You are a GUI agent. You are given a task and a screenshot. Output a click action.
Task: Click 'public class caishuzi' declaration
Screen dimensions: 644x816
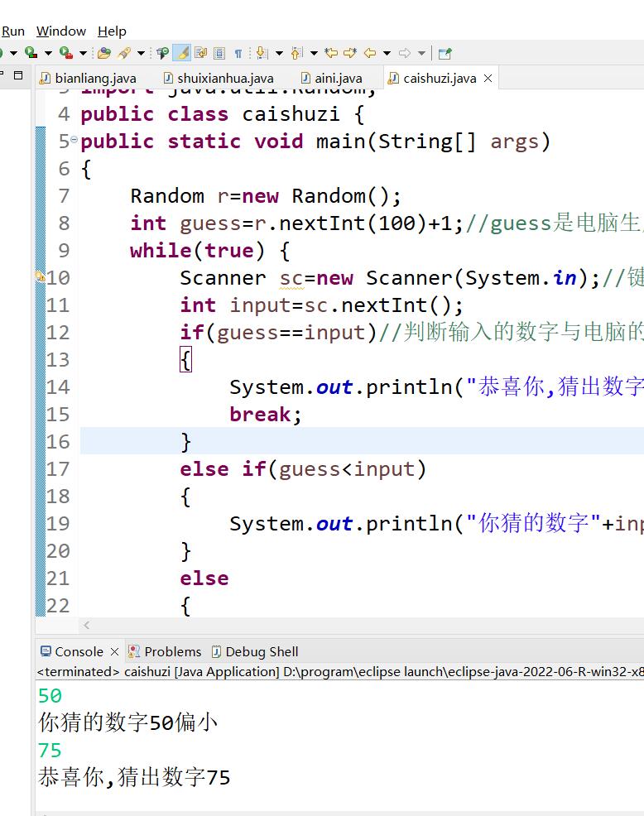tap(209, 114)
